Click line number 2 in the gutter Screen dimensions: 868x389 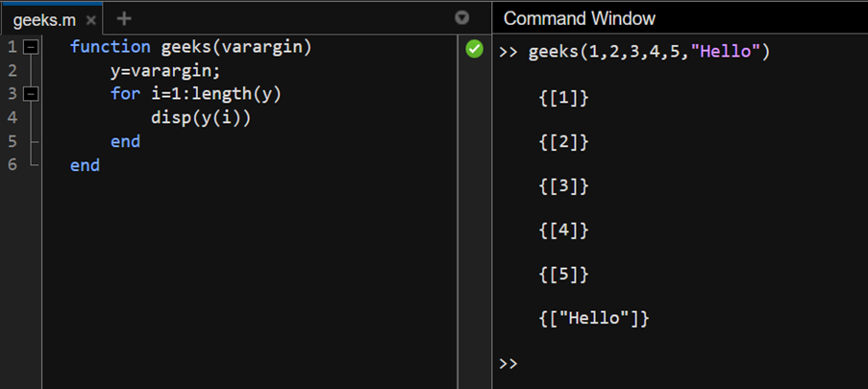click(12, 70)
